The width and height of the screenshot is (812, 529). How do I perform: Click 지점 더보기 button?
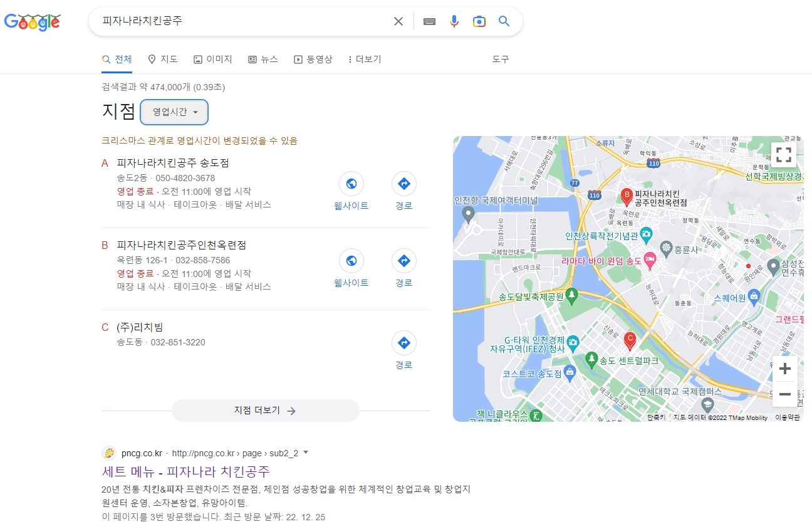(266, 411)
